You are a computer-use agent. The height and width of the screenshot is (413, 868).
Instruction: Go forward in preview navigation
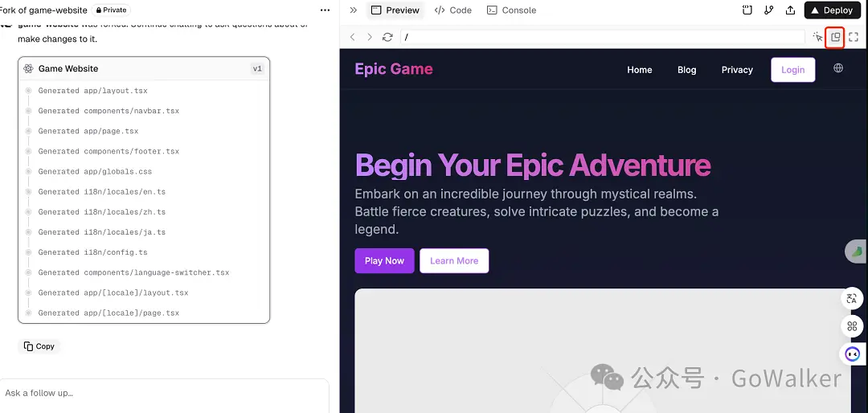click(370, 37)
